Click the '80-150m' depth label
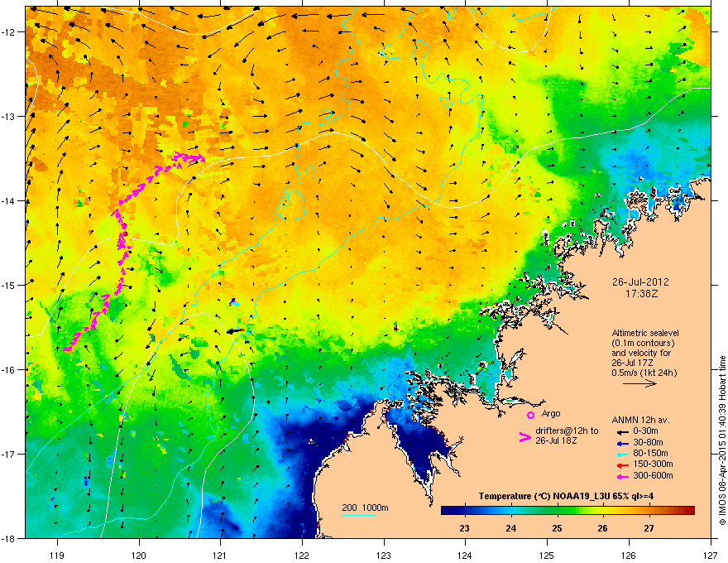Image resolution: width=728 pixels, height=563 pixels. 650,454
